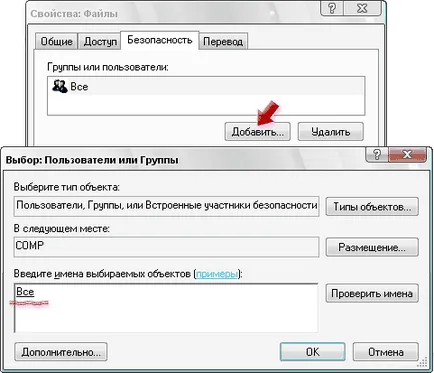
Task: Switch to the Доступ tab
Action: coord(100,41)
